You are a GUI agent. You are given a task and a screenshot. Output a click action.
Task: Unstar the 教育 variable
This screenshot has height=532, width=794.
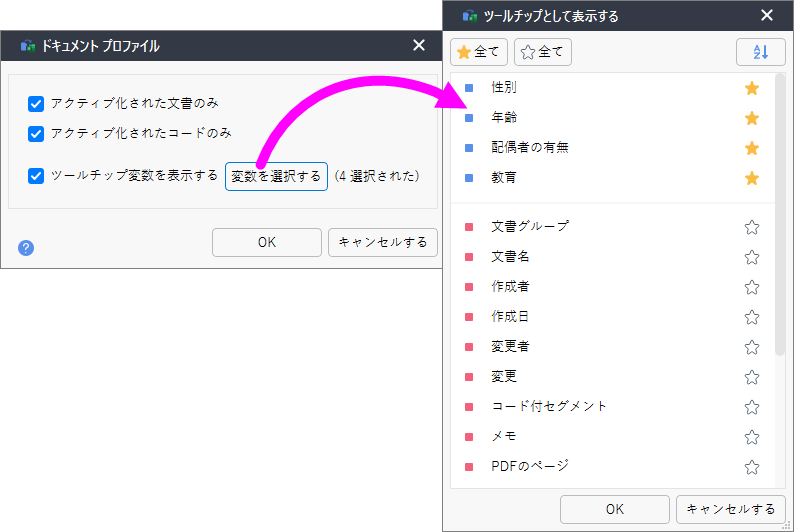[751, 178]
